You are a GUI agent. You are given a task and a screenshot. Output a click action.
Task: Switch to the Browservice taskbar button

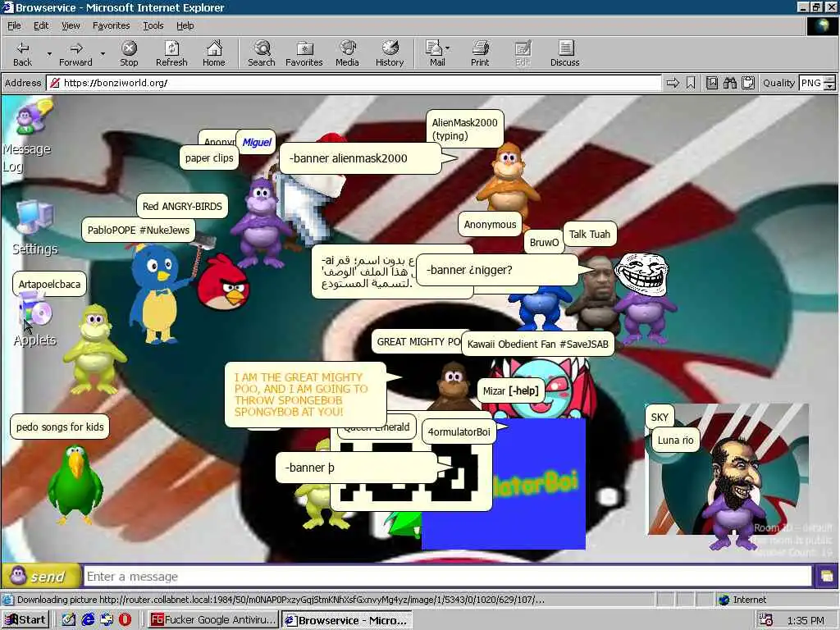(347, 620)
